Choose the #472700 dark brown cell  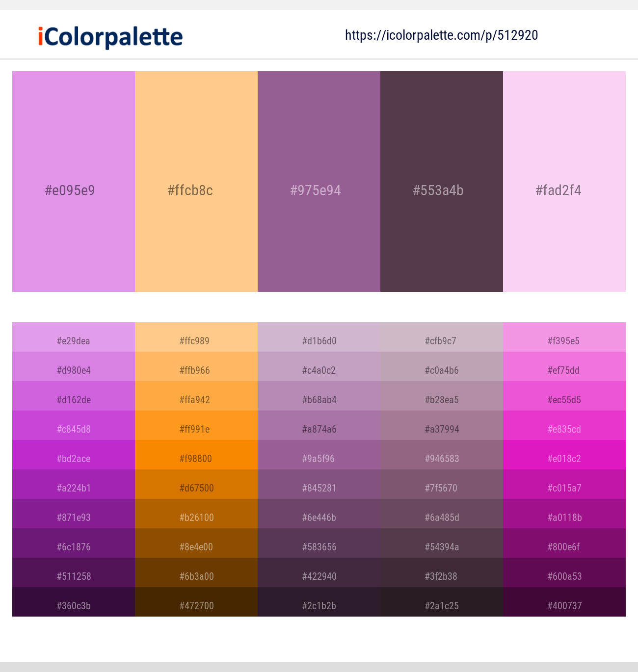tap(196, 602)
